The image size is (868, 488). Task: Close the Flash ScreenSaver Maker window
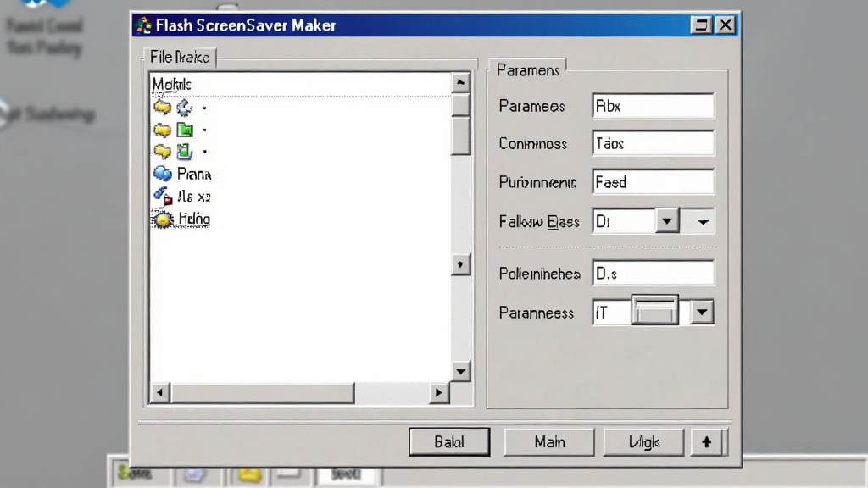726,25
